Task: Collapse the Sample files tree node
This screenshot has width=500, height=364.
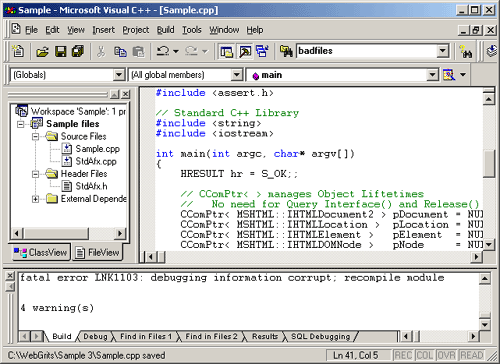Action: (x=21, y=124)
